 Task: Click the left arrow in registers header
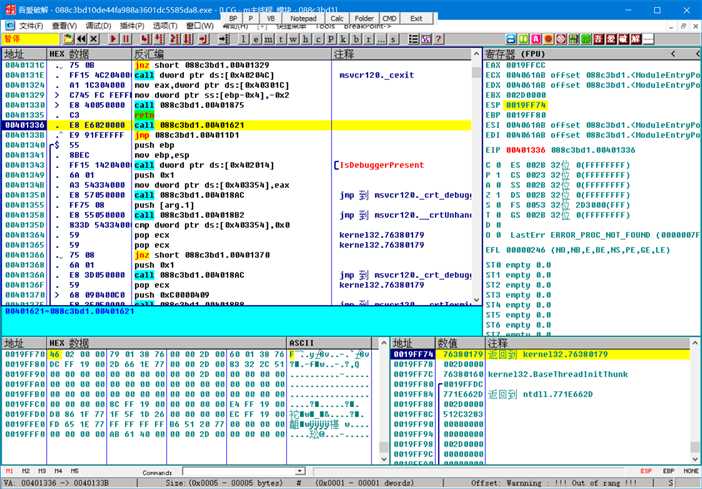pyautogui.click(x=673, y=54)
